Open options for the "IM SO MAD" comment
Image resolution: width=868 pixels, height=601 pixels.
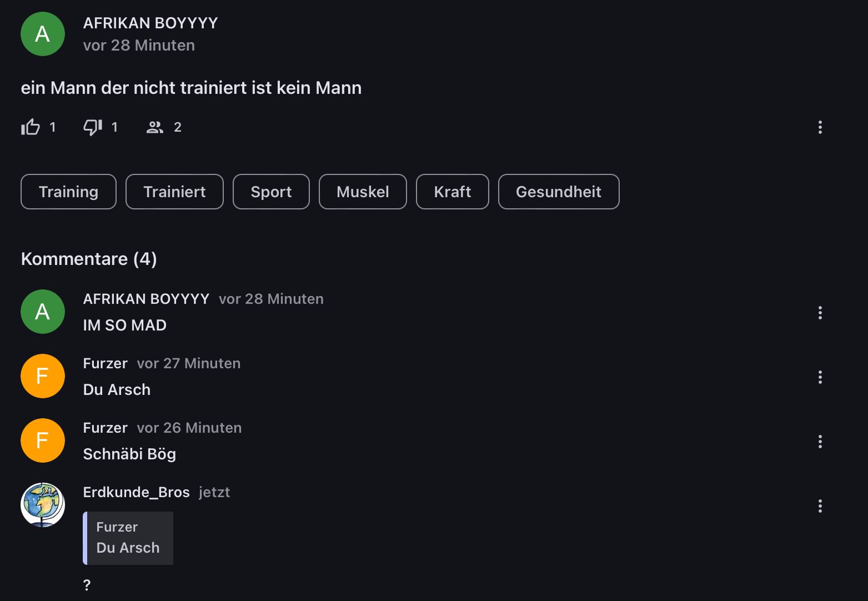[x=820, y=313]
